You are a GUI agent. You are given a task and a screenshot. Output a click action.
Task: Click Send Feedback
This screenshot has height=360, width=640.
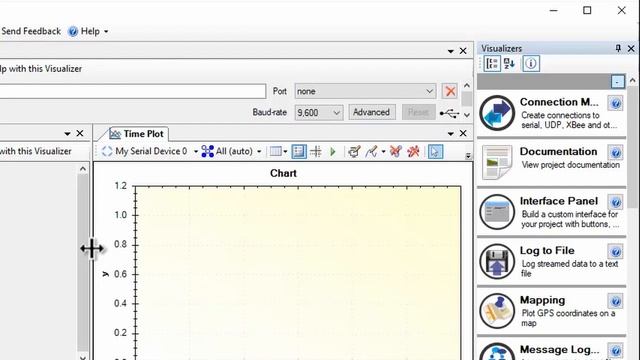[x=31, y=31]
